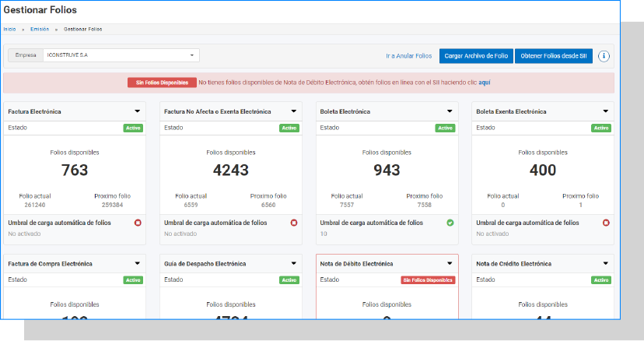Expand Factura de Compra Electrónica card arrow

(137, 263)
